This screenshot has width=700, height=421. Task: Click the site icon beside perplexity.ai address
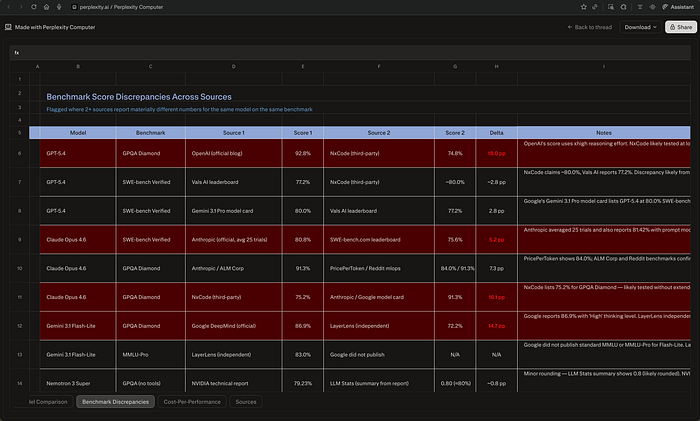(75, 7)
